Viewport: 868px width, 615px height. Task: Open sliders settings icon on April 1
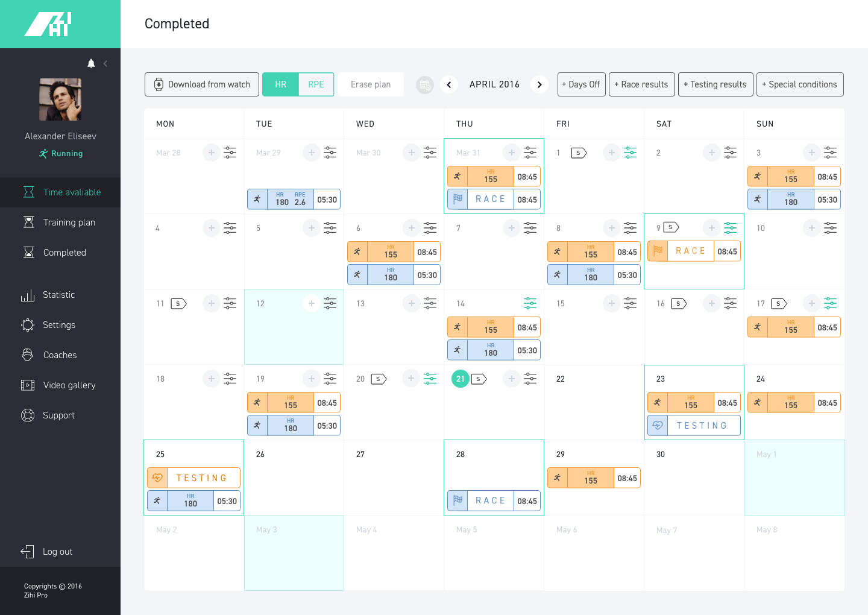click(x=631, y=153)
